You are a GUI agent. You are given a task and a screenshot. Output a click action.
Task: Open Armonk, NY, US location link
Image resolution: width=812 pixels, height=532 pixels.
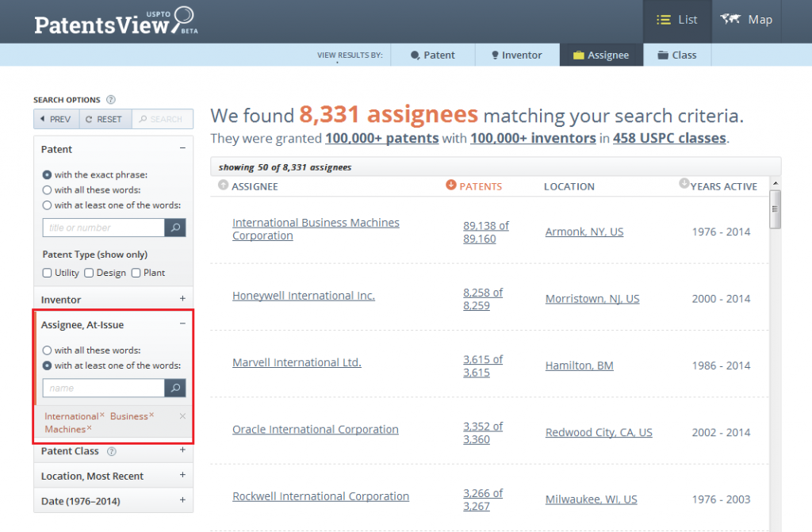coord(584,232)
